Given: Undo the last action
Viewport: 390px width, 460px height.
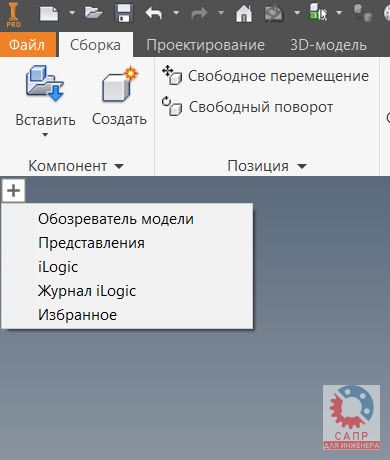Looking at the screenshot, I should pos(154,14).
